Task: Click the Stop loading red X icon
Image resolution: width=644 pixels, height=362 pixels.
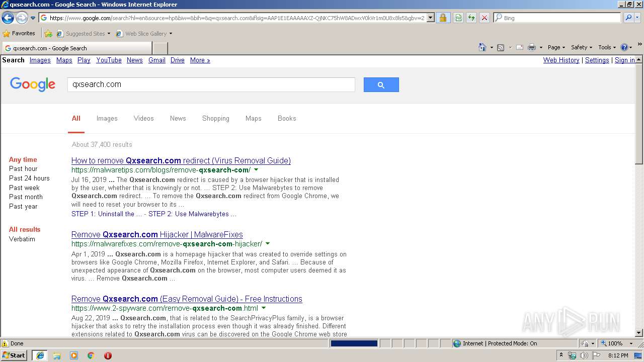Action: [x=485, y=18]
